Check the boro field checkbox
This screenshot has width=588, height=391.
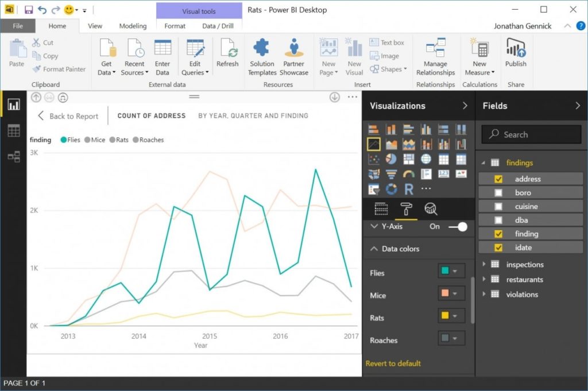click(x=498, y=192)
